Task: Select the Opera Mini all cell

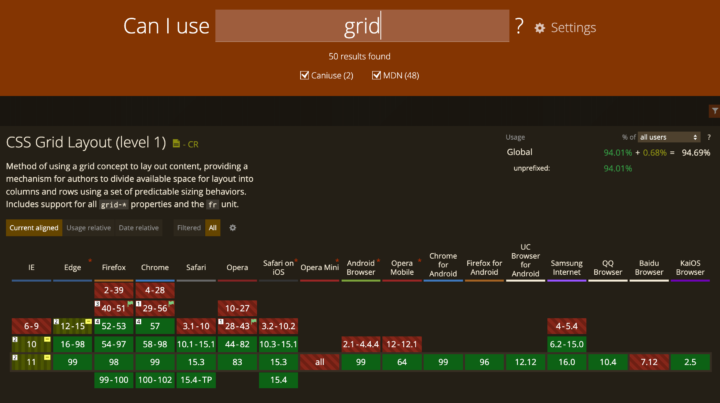Action: [320, 362]
